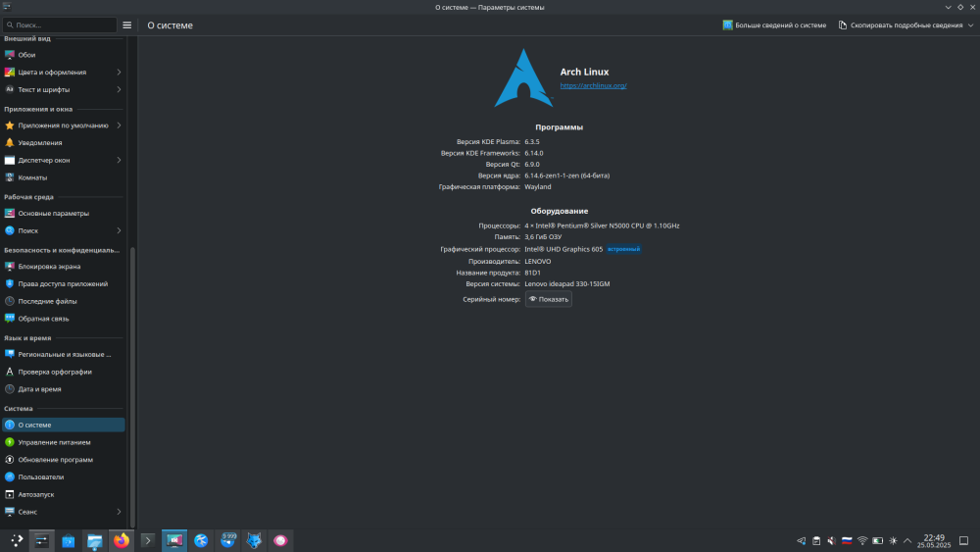Click the Pentium Silver N5000 processor text
This screenshot has height=552, width=980.
(602, 226)
